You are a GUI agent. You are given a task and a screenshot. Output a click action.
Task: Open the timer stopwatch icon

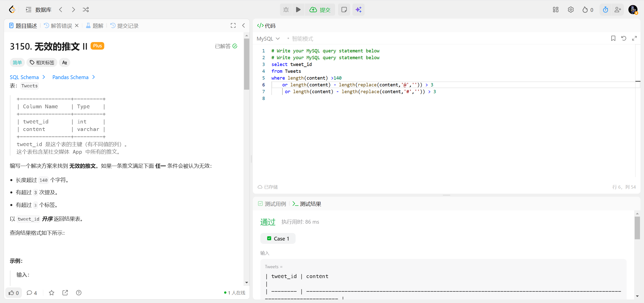coord(605,10)
